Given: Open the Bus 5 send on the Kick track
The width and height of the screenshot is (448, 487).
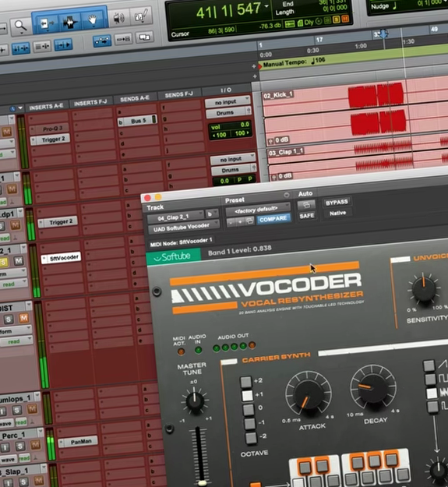Looking at the screenshot, I should (137, 121).
